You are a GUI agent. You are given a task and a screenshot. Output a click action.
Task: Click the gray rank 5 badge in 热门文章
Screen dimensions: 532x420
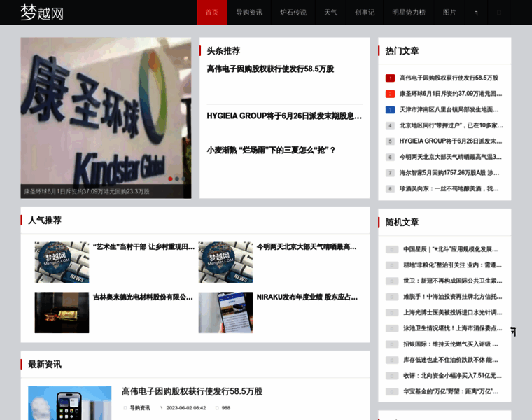click(x=390, y=141)
